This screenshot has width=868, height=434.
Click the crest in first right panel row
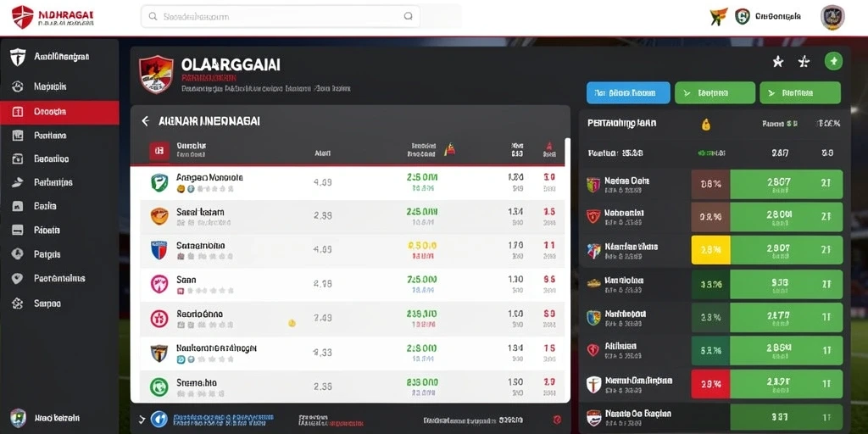pos(593,185)
